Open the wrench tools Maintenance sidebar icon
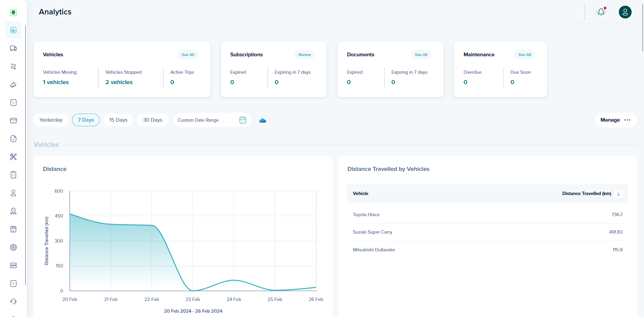Viewport: 644px width, 317px height. tap(13, 157)
